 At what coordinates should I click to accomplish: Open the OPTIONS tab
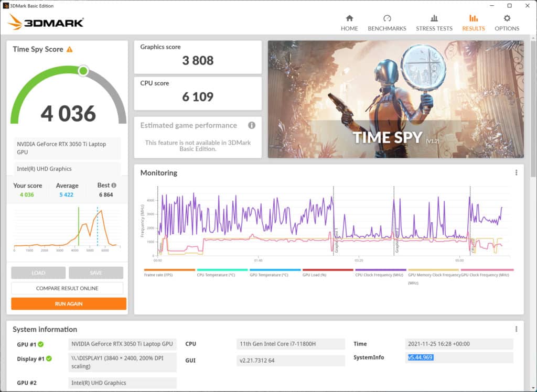point(507,23)
